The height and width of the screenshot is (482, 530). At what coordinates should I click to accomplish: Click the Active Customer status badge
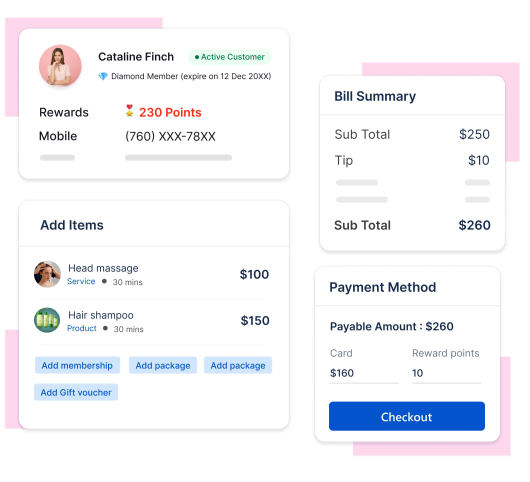click(230, 57)
